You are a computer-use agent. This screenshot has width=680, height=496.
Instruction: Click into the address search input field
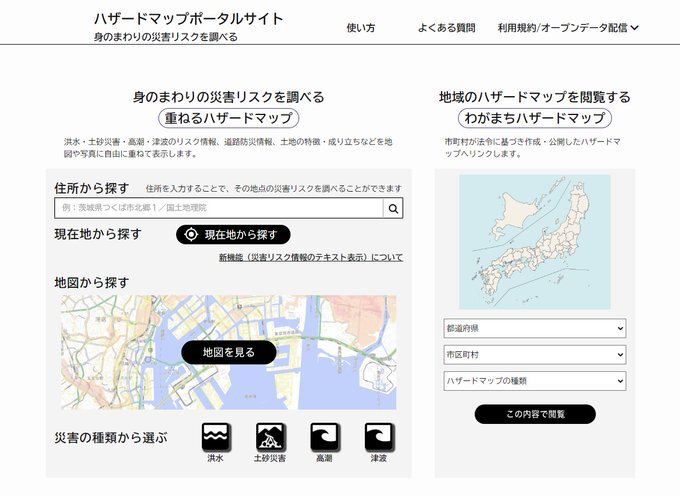[219, 208]
